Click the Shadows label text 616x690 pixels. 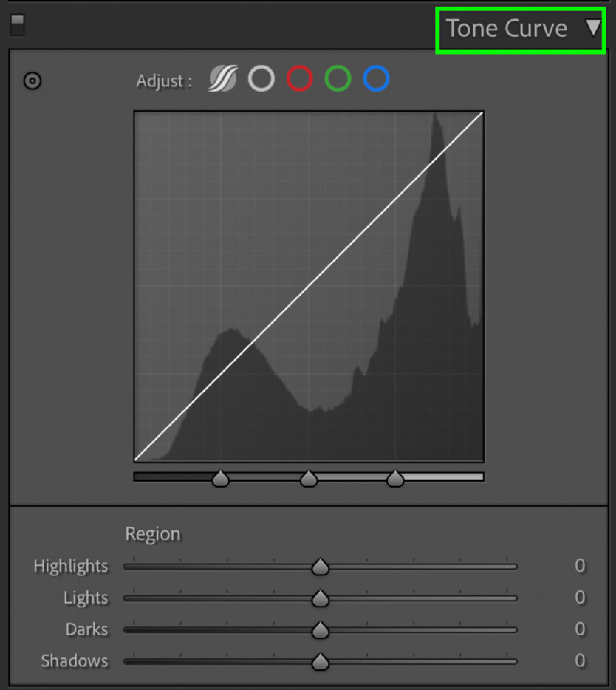(x=75, y=661)
